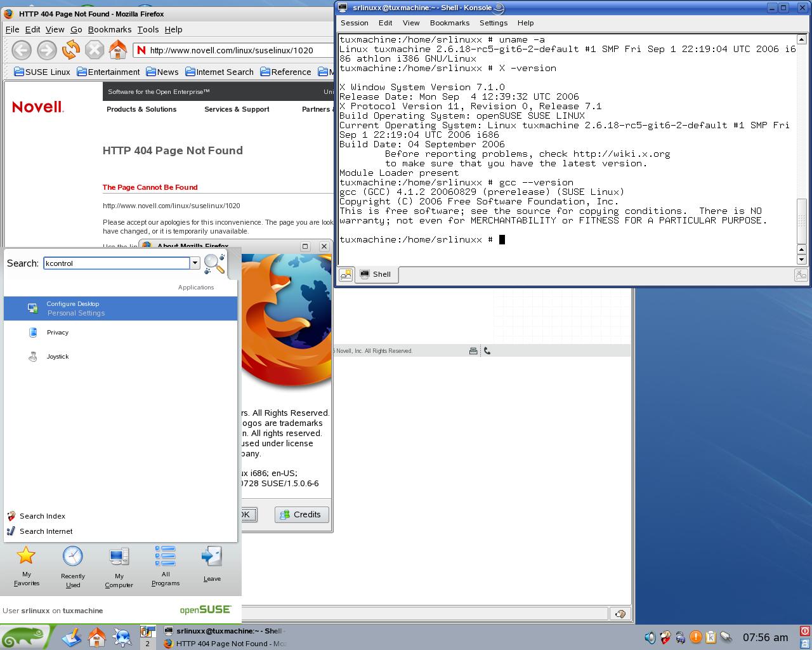
Task: Click the Shell tab in Konsole
Action: tap(377, 274)
